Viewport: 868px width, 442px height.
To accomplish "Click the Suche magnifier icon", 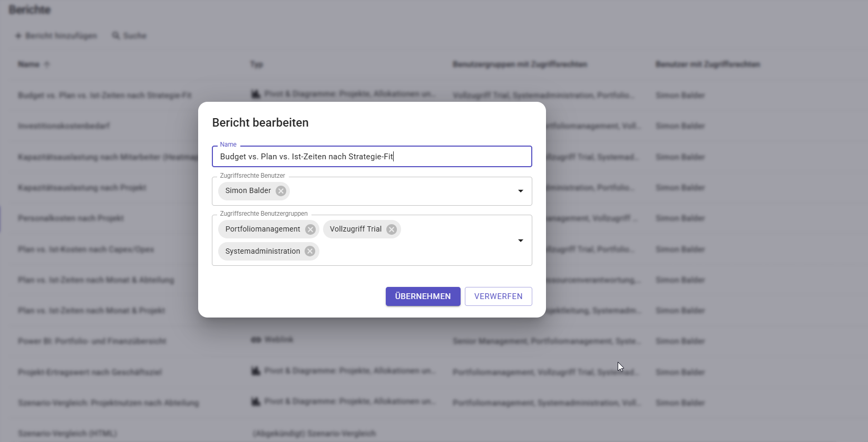I will [116, 36].
